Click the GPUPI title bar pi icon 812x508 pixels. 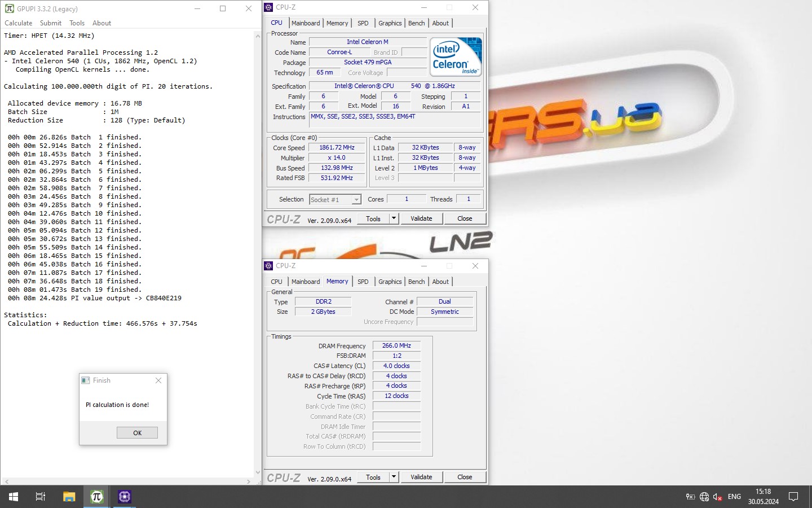coord(9,8)
